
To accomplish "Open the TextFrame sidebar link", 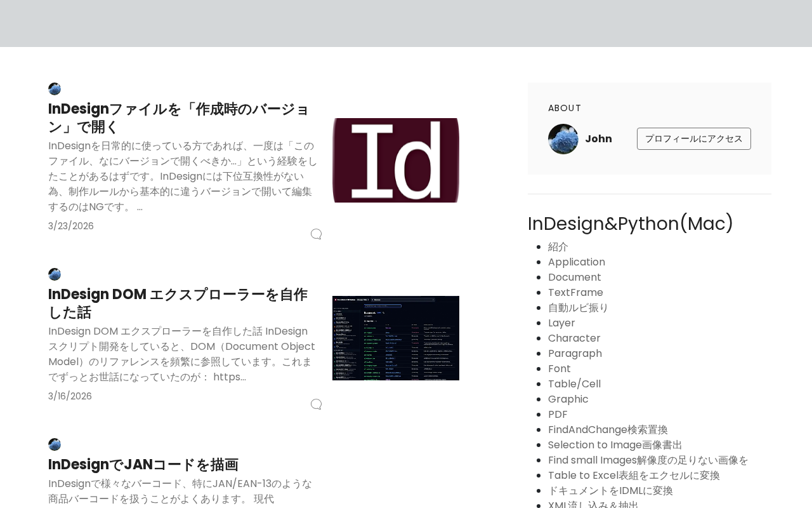I will coord(575,293).
